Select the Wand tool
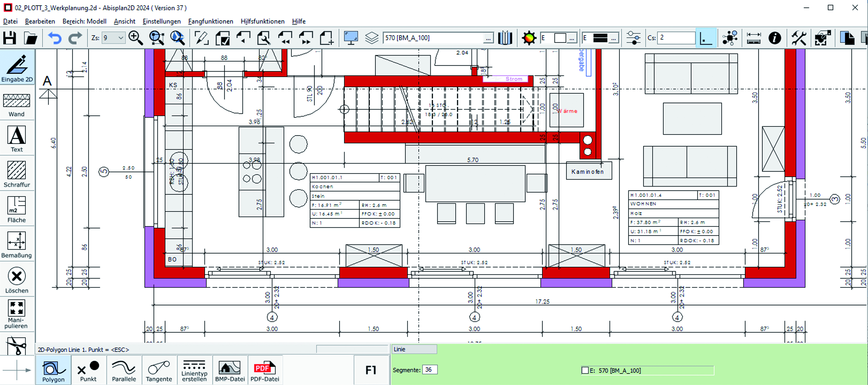The height and width of the screenshot is (385, 868). pos(17,103)
